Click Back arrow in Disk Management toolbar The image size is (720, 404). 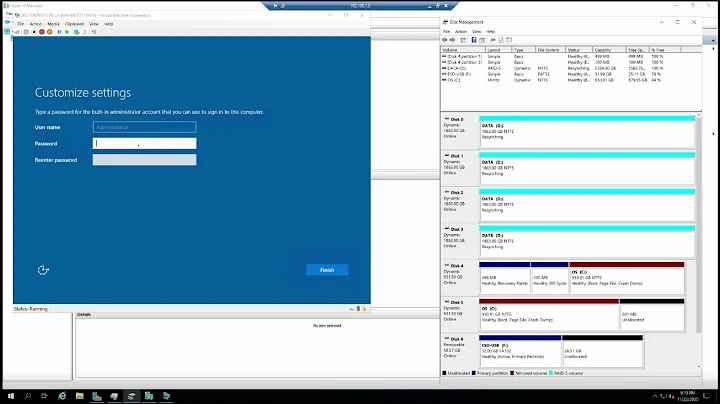[444, 40]
